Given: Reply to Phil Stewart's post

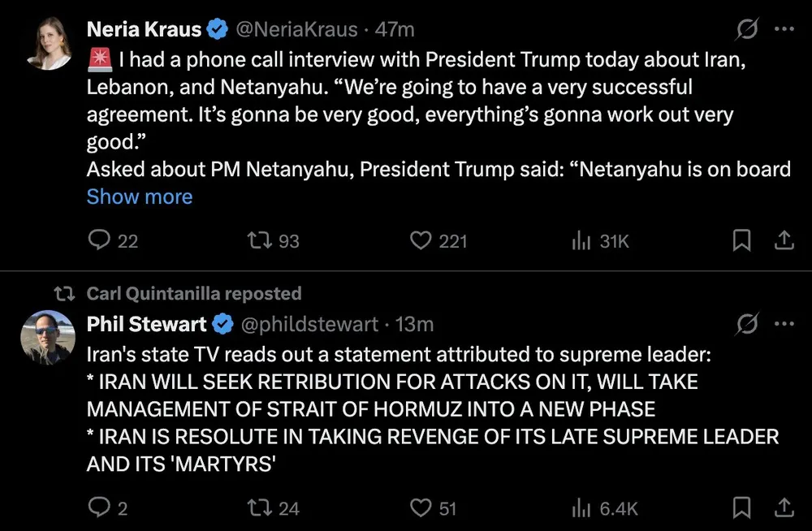Looking at the screenshot, I should [x=99, y=508].
